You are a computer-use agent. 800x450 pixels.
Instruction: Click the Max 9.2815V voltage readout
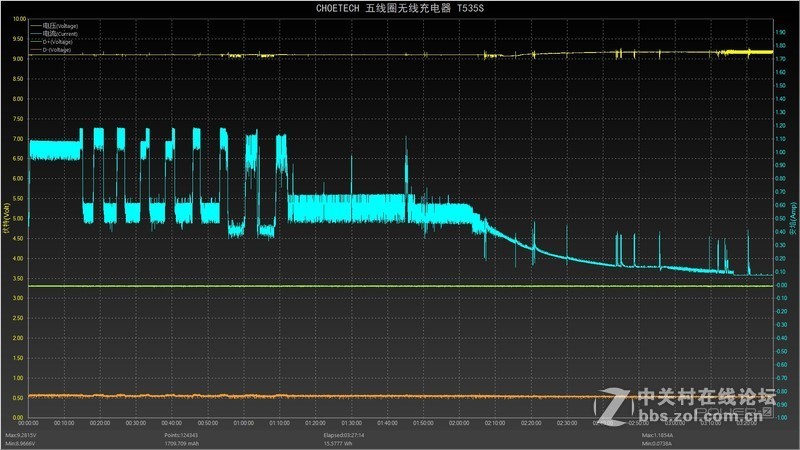click(21, 435)
